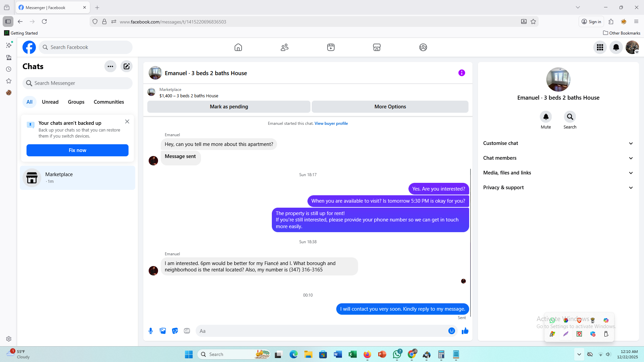644x362 pixels.
Task: Open WhatsApp from the taskbar
Action: click(x=397, y=354)
